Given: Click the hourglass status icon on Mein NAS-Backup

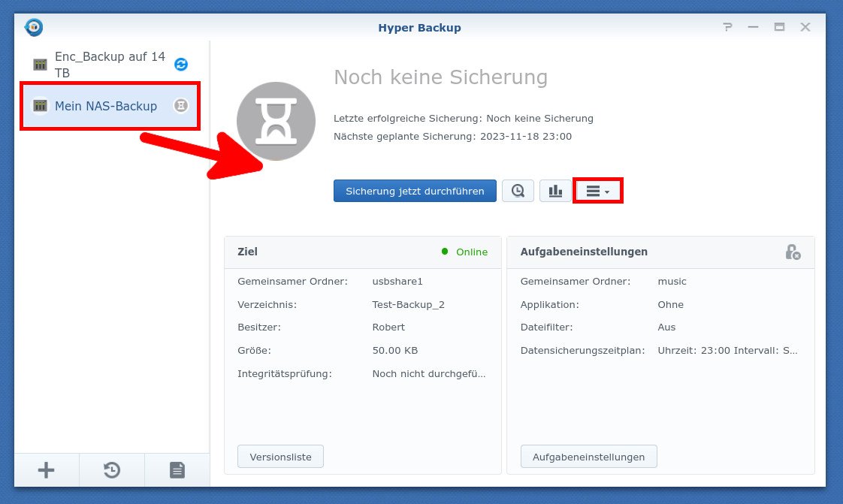Looking at the screenshot, I should coord(180,105).
